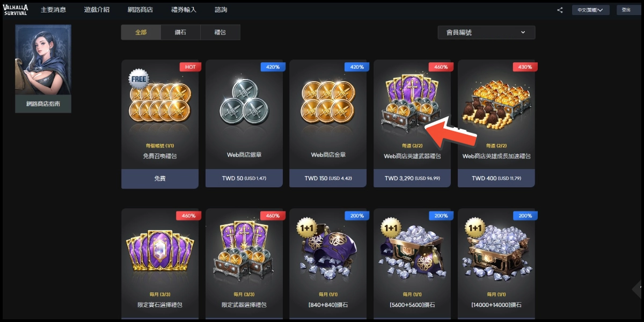644x322 pixels.
Task: Open the hero weapon pack chest image
Action: pyautogui.click(x=412, y=102)
